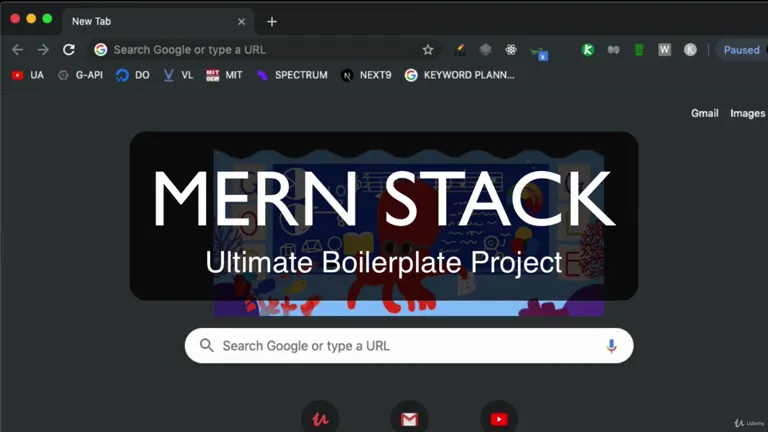Open the round K profile avatar
This screenshot has width=768, height=432.
click(x=690, y=49)
